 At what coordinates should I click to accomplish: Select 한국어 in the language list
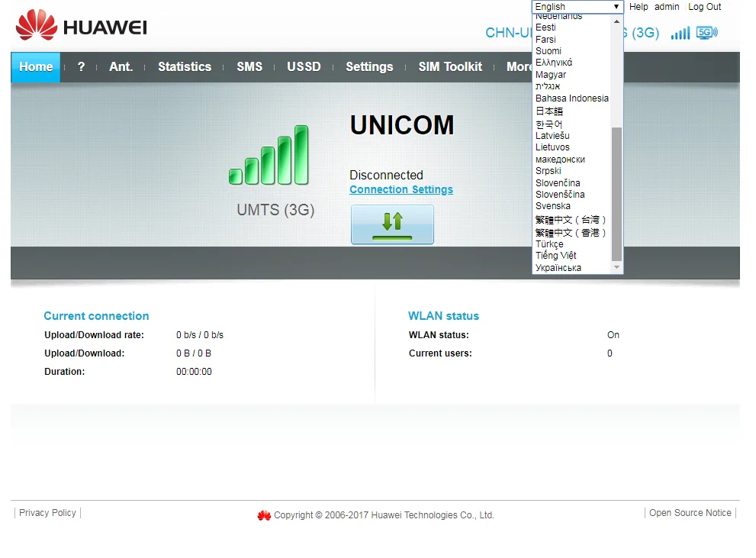[x=571, y=124]
